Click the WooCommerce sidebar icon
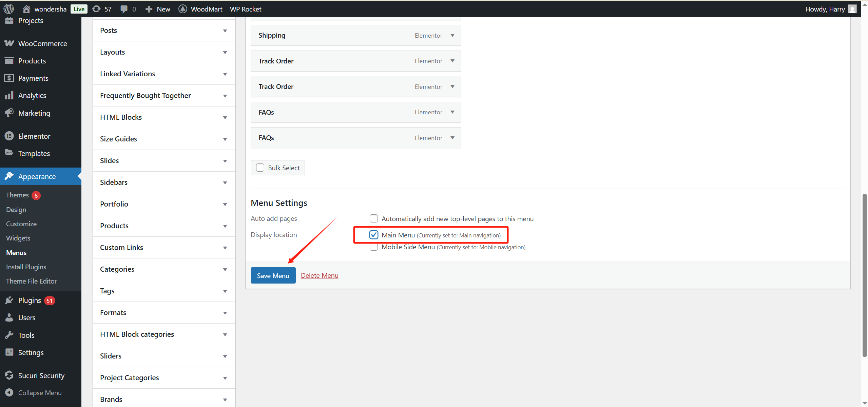The width and height of the screenshot is (868, 407). [x=9, y=43]
